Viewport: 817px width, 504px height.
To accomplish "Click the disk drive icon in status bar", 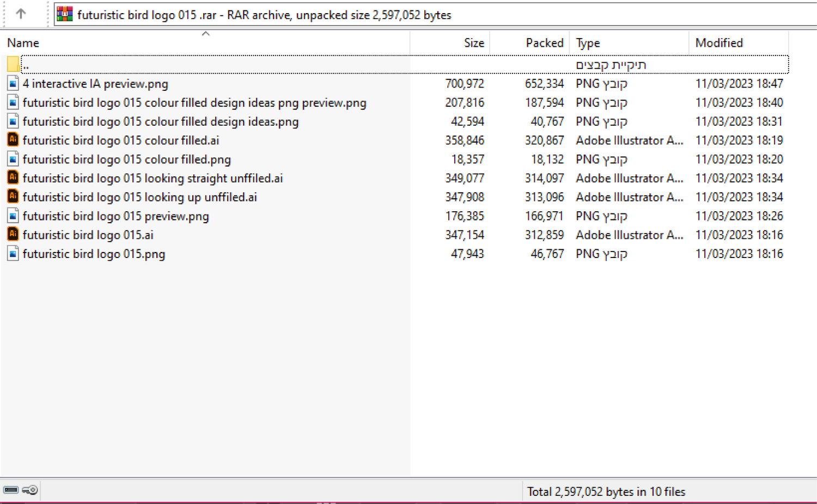I will click(x=11, y=490).
